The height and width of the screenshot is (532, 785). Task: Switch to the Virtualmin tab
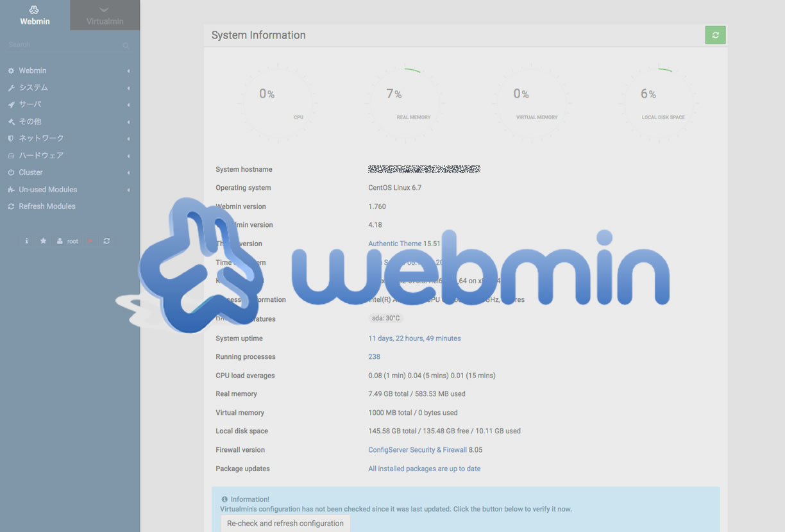coord(105,15)
